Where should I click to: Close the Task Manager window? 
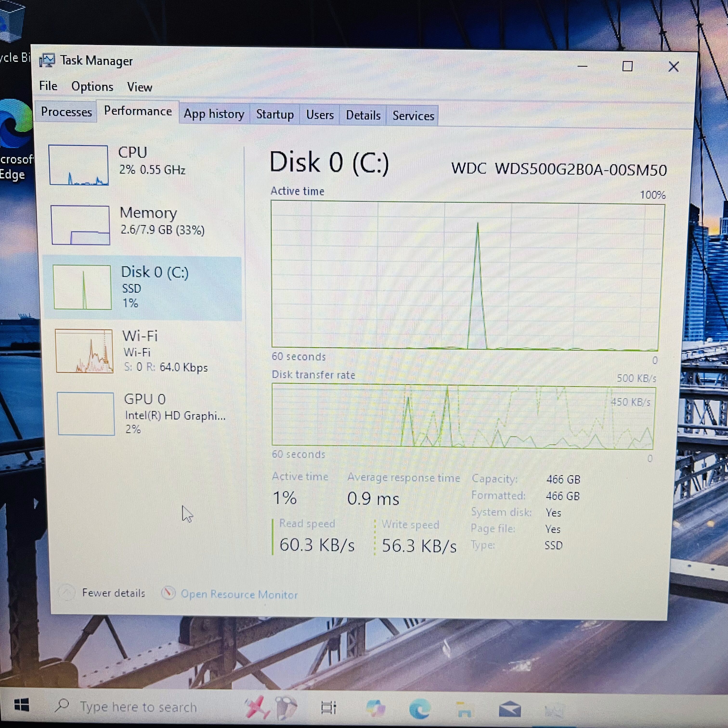(x=673, y=67)
